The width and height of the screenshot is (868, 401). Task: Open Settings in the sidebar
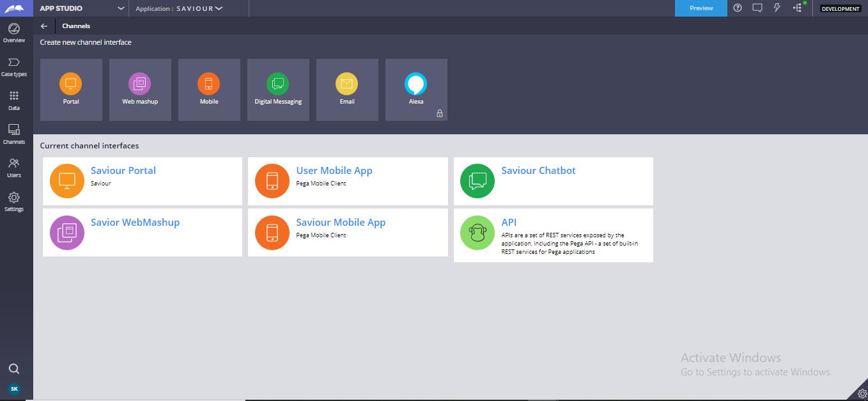(x=14, y=202)
